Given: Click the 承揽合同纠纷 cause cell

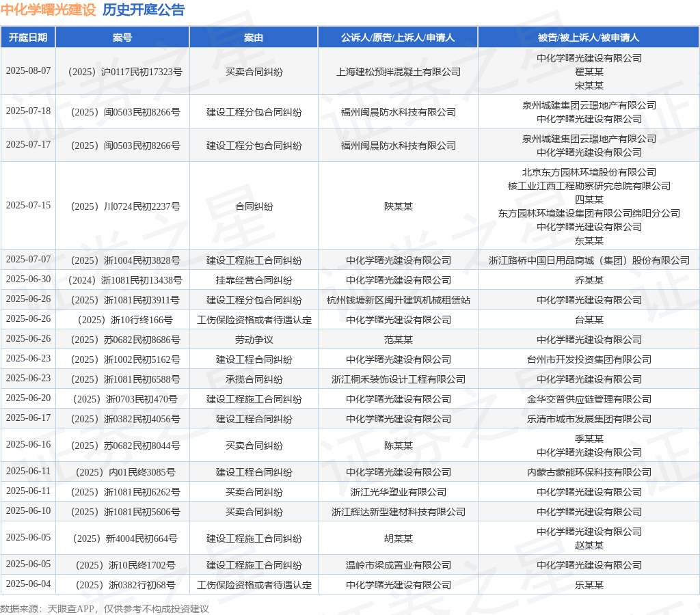Looking at the screenshot, I should point(254,379).
